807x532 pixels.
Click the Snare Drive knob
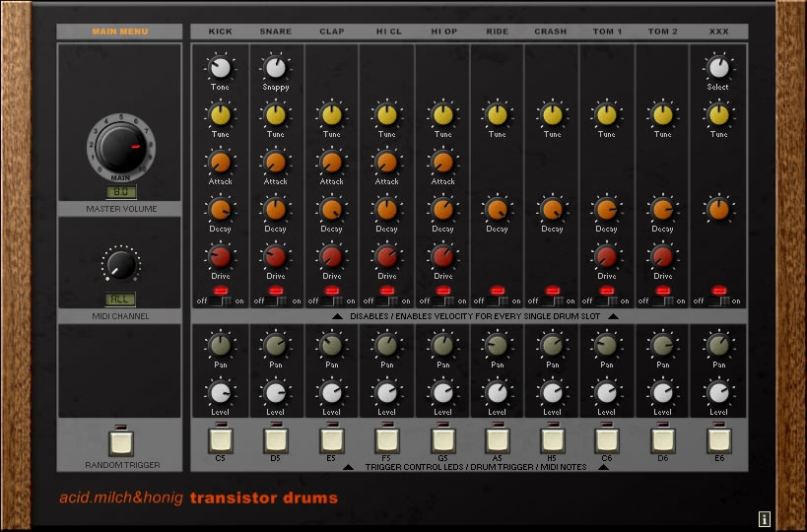coord(275,257)
